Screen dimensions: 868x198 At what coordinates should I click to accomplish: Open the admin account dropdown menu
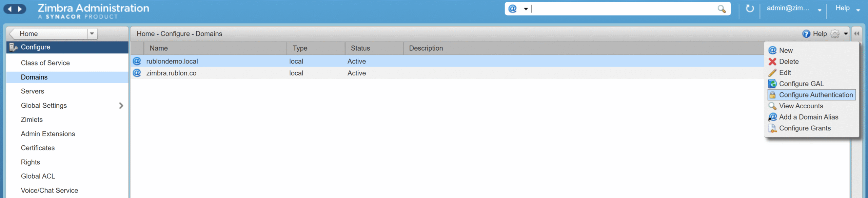[x=820, y=10]
